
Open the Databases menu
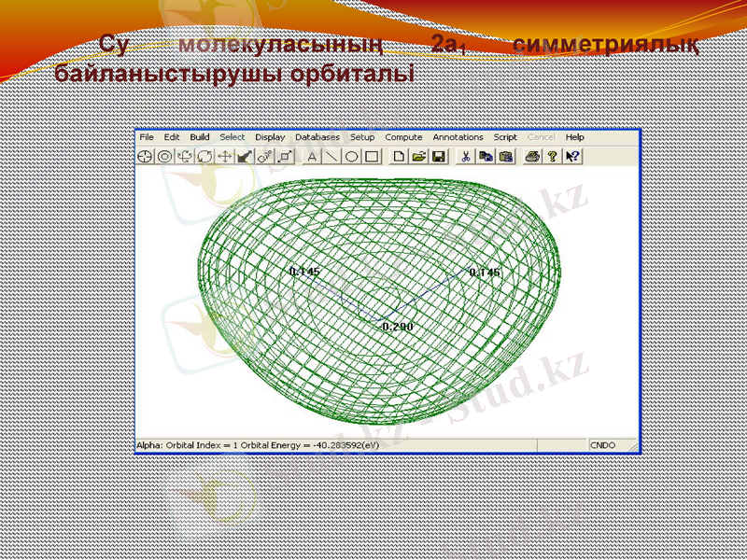[318, 136]
